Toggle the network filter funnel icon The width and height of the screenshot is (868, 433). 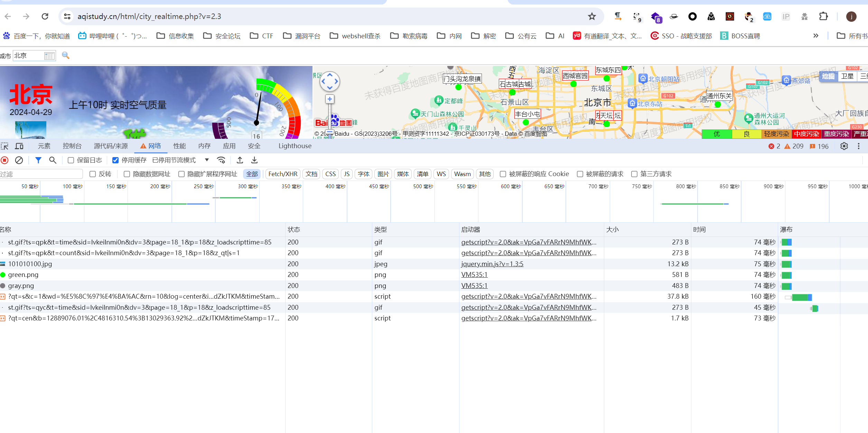38,160
